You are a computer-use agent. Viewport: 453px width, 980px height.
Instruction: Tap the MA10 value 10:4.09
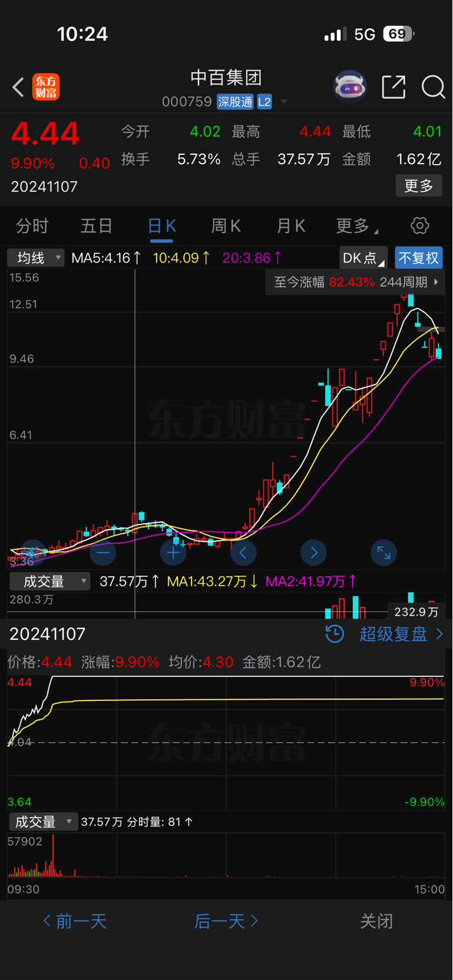[182, 258]
